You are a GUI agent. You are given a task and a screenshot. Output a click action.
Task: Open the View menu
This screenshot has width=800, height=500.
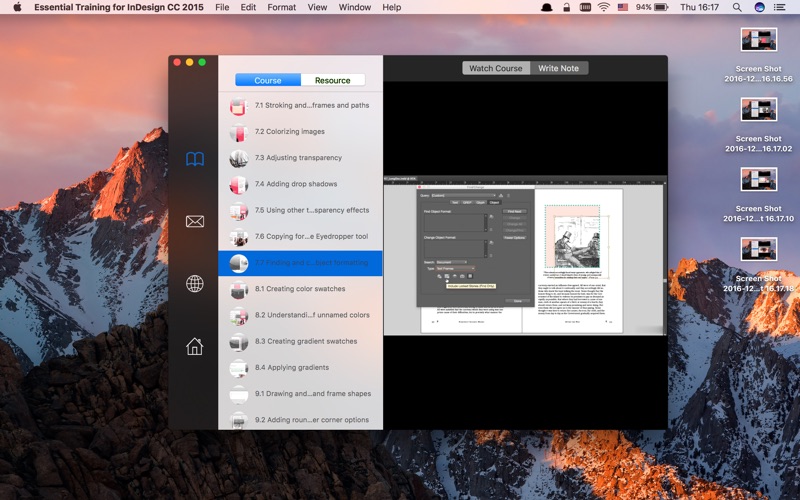click(317, 7)
